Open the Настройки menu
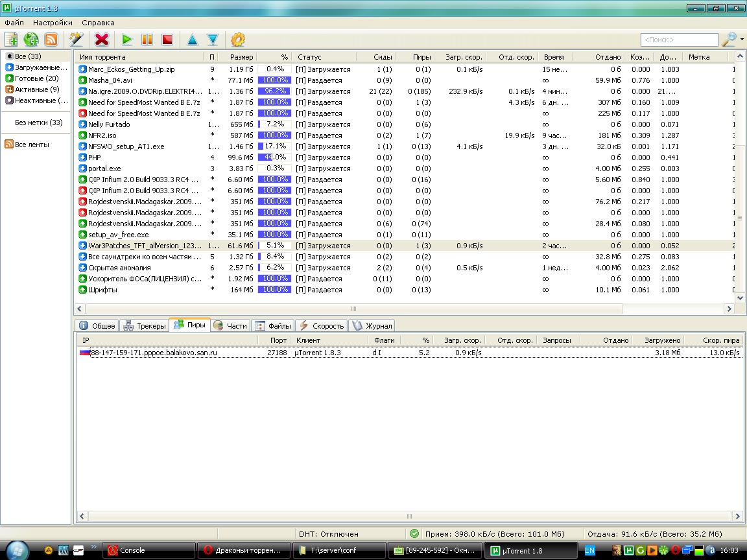This screenshot has height=560, width=747. coord(53,23)
